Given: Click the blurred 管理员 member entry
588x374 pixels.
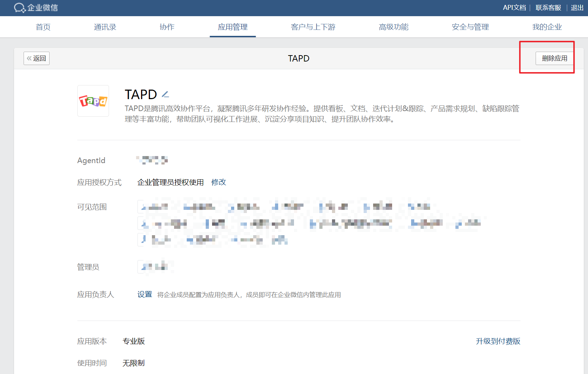Looking at the screenshot, I should click(x=155, y=267).
